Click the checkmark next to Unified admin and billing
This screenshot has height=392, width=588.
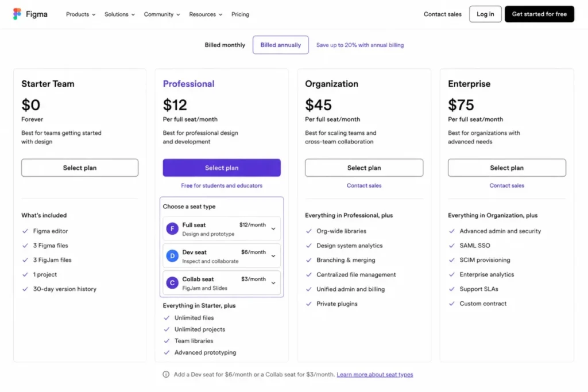click(x=308, y=289)
